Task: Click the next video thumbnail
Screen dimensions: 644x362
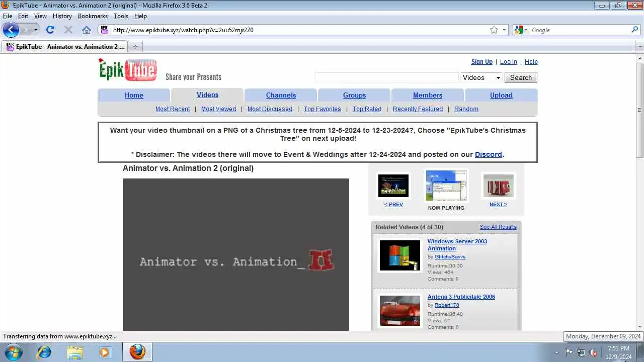Action: (x=498, y=186)
